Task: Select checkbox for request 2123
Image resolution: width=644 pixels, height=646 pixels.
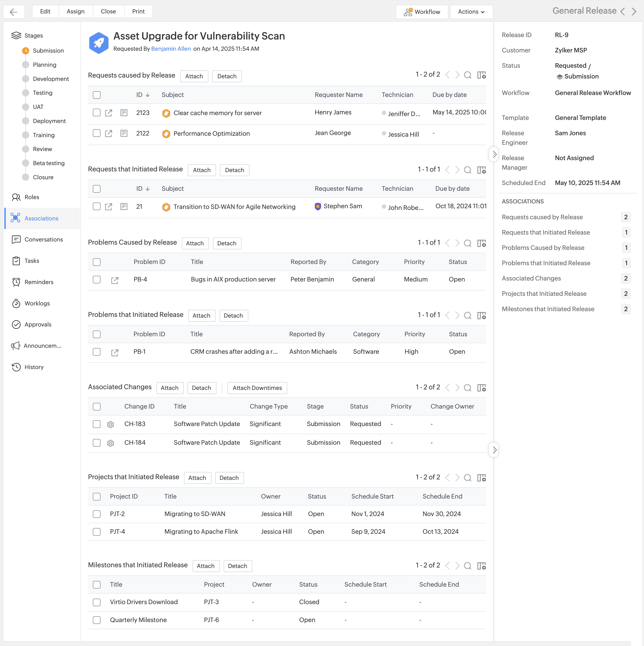Action: click(97, 113)
